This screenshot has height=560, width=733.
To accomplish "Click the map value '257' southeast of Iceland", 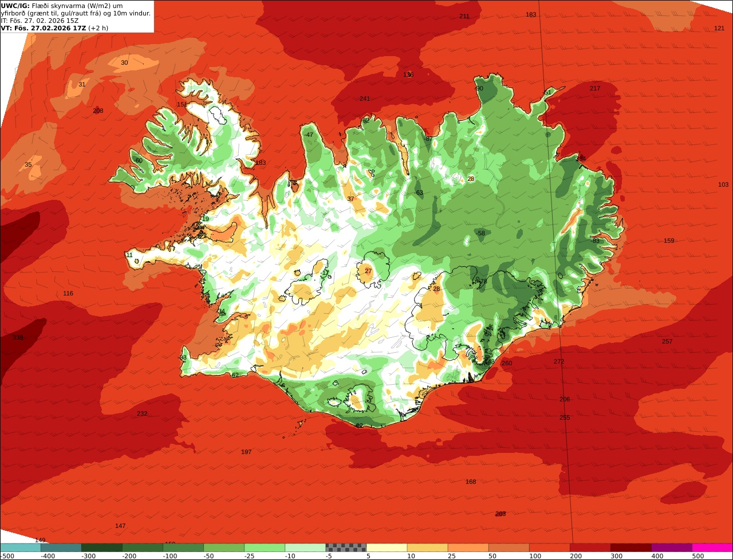I will [667, 341].
